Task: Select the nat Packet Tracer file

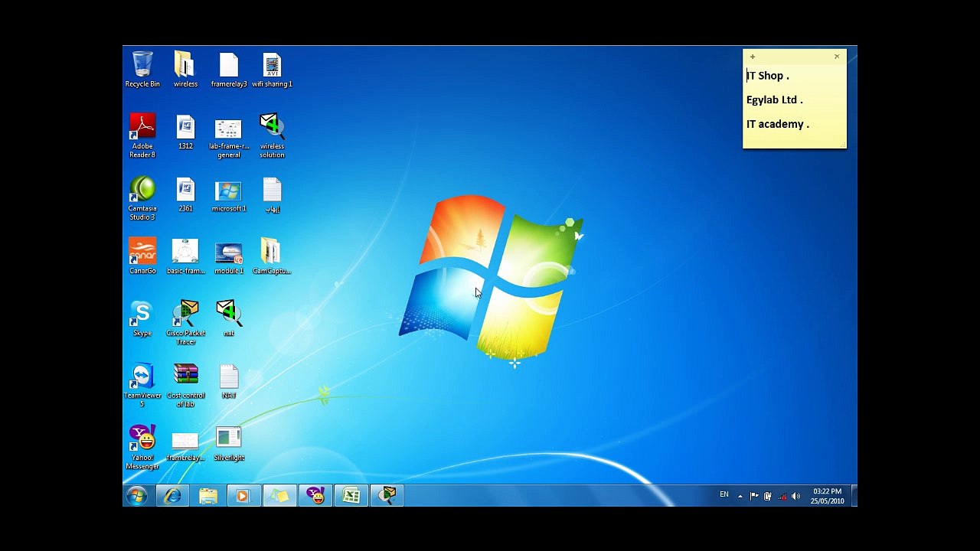Action: click(229, 318)
